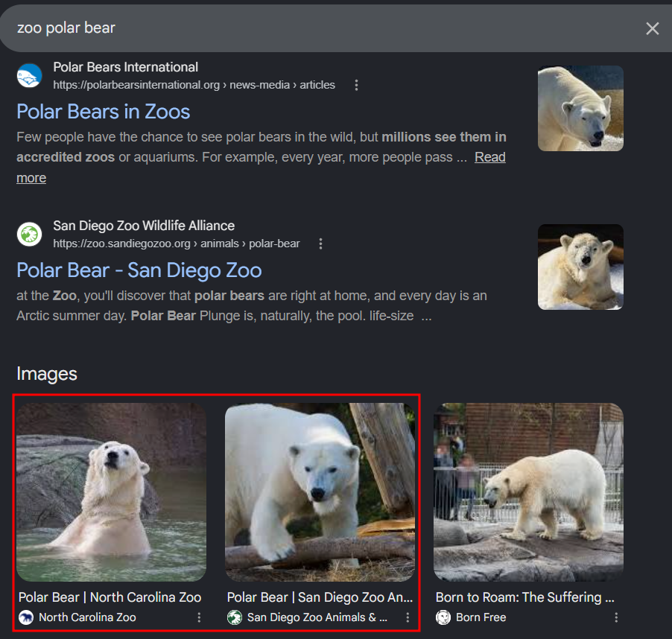Open three-dot menu for San Diego Zoo Animals image

(407, 617)
